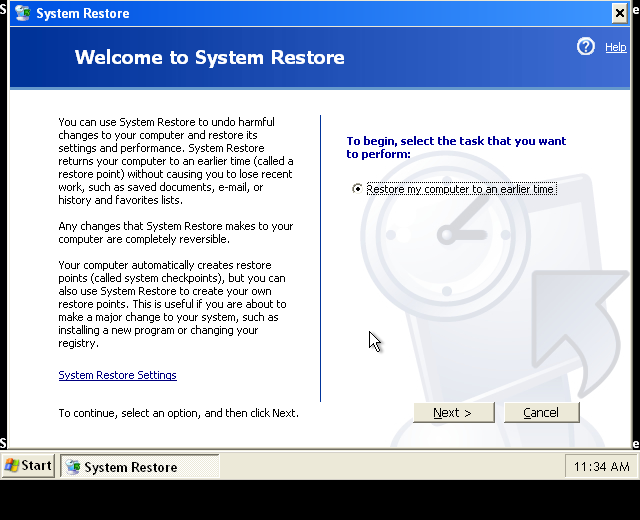Click the Welcome to System Restore heading
The image size is (640, 520).
click(209, 57)
